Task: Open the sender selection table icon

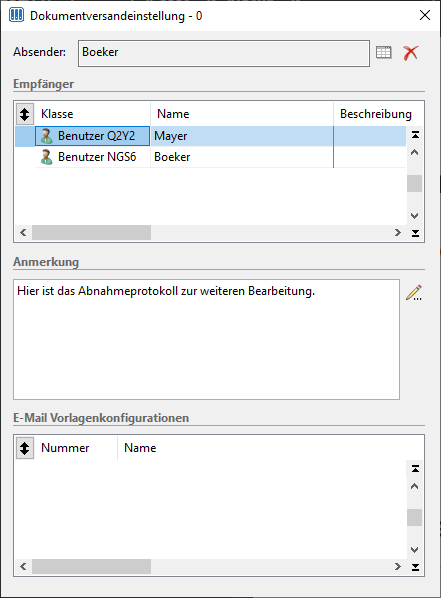Action: click(x=383, y=52)
